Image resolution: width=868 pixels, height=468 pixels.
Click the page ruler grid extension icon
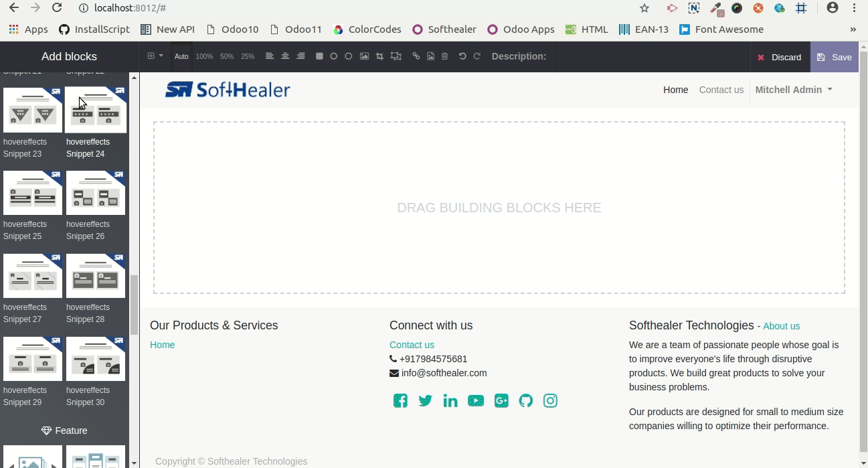click(801, 8)
